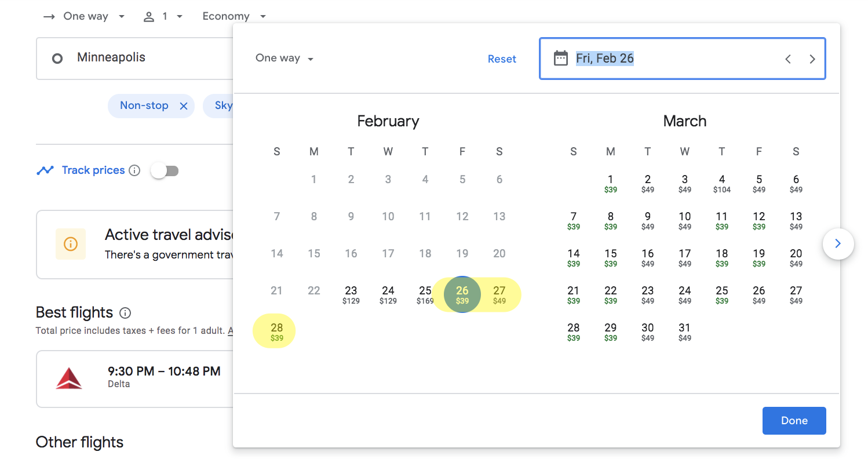The image size is (868, 459).
Task: Select March 29 in the calendar
Action: tap(611, 331)
